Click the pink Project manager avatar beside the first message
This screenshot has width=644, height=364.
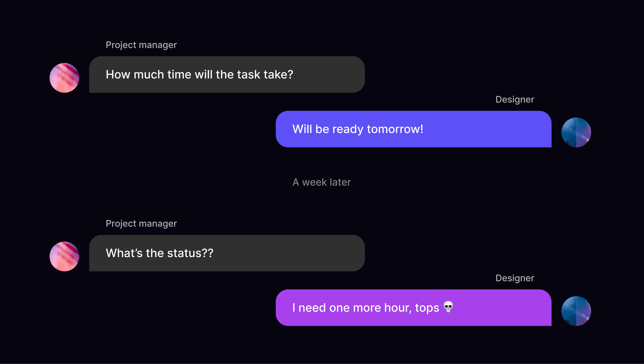tap(64, 78)
